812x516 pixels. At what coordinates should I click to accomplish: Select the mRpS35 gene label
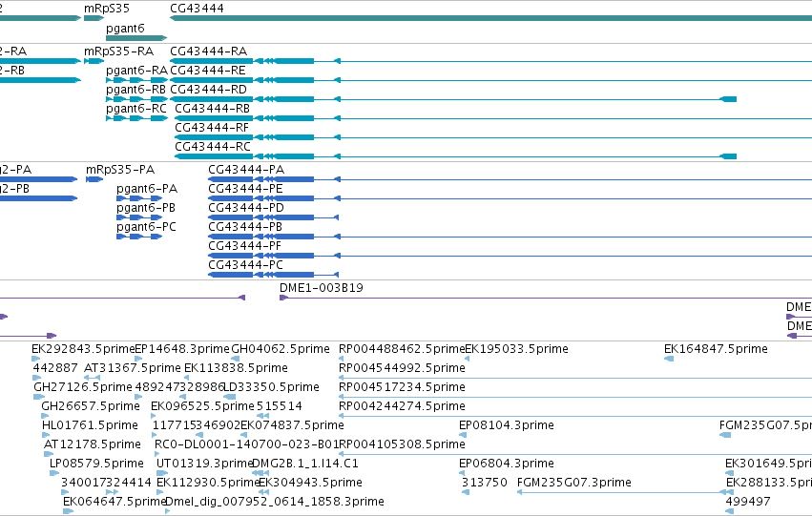(107, 9)
